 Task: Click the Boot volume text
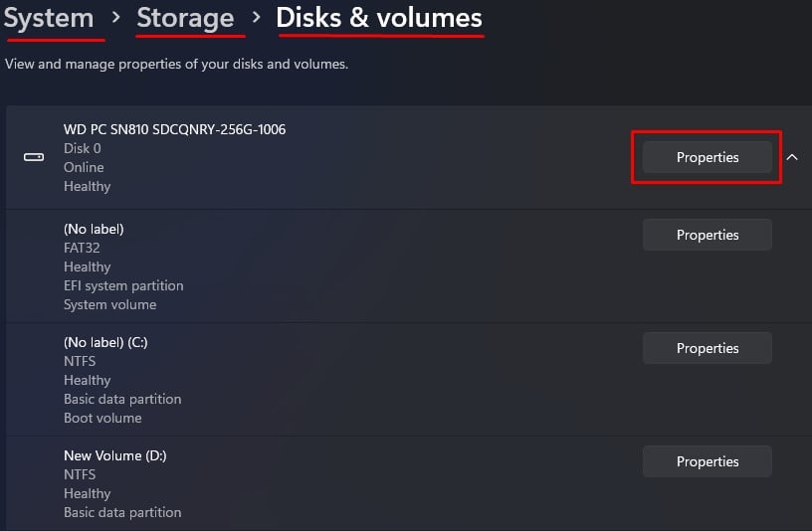(x=102, y=418)
